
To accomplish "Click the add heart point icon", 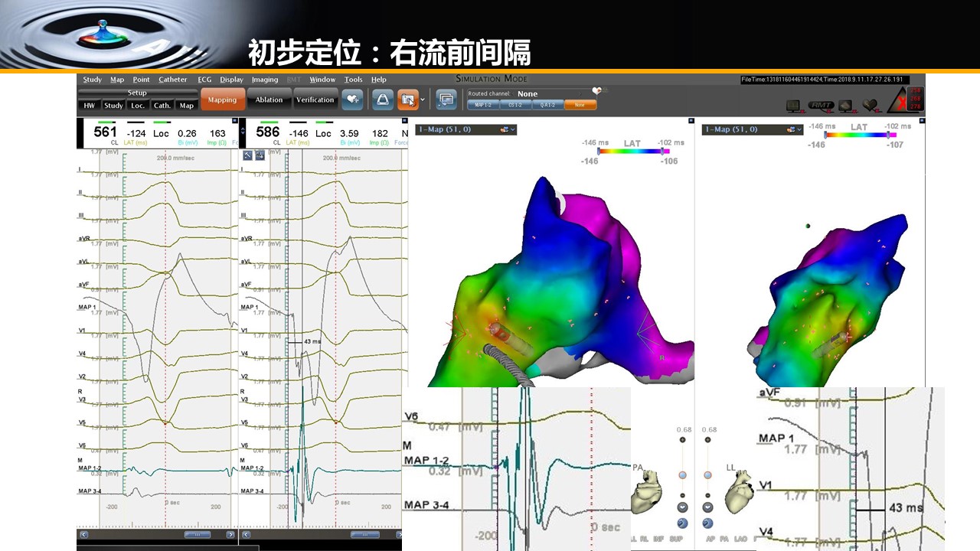I will (352, 99).
